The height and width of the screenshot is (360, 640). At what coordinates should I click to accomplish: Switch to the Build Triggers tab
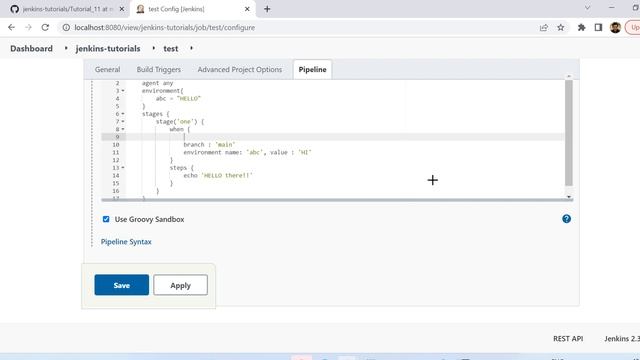[159, 69]
